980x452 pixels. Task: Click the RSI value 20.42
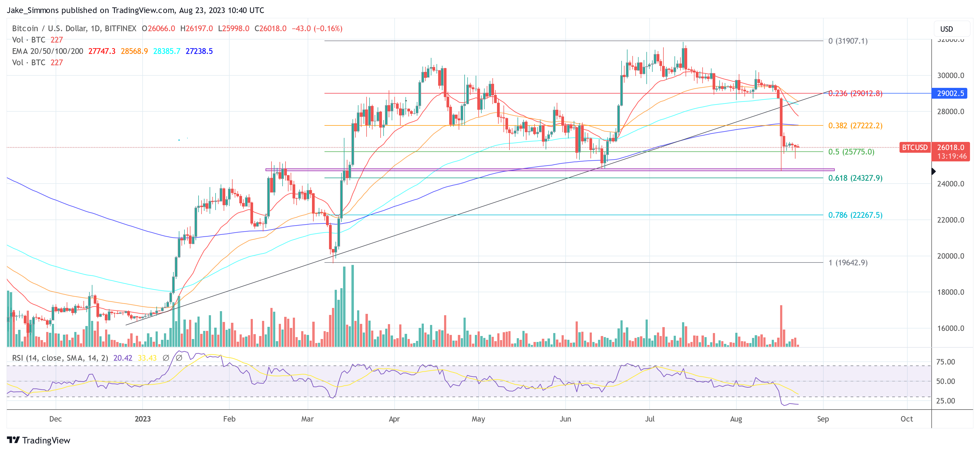click(123, 358)
